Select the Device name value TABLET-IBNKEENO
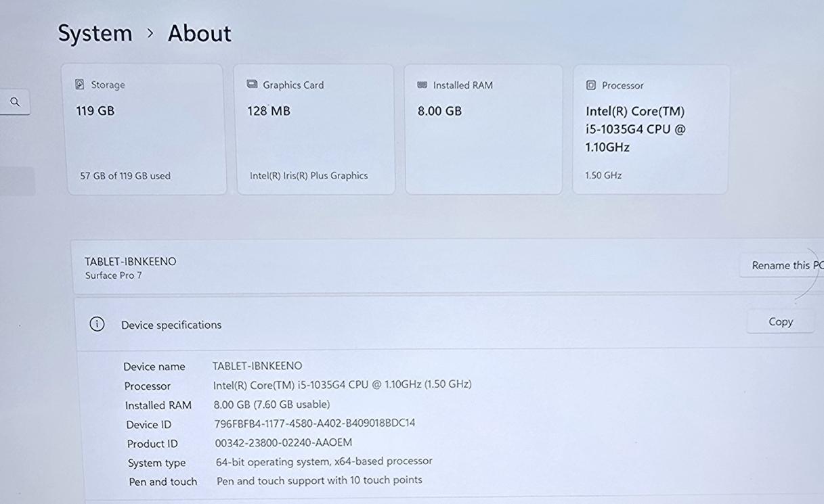The height and width of the screenshot is (504, 824). 257,366
